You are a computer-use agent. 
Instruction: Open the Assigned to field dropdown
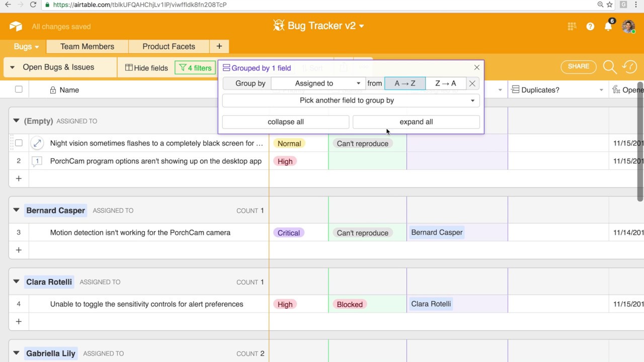coord(318,83)
